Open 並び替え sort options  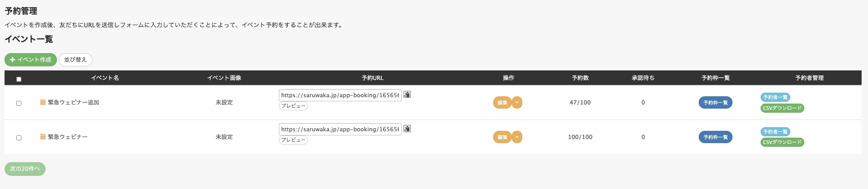click(x=76, y=60)
